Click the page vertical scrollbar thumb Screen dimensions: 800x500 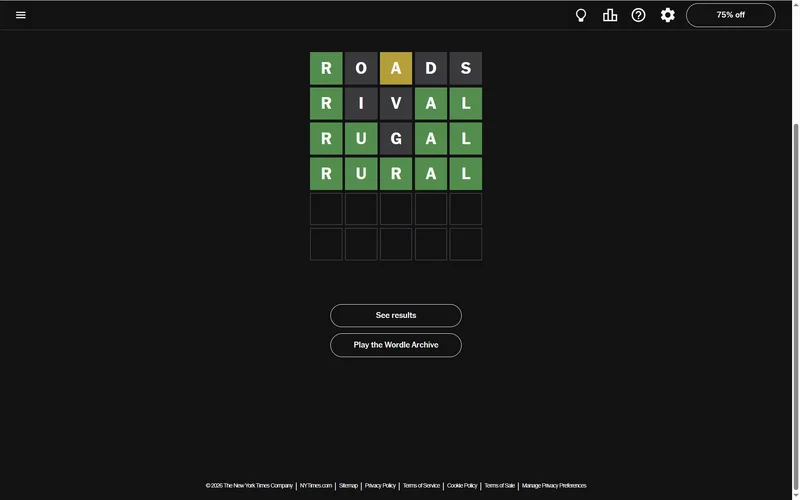[796, 306]
